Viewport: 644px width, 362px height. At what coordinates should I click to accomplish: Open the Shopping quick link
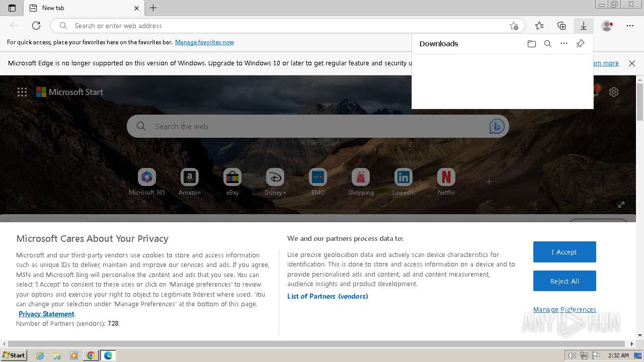click(x=361, y=183)
